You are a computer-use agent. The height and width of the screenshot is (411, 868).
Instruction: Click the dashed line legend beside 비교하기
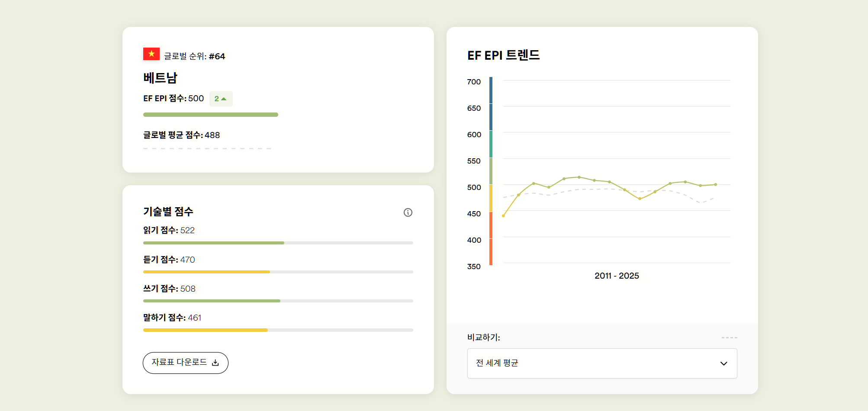point(729,337)
